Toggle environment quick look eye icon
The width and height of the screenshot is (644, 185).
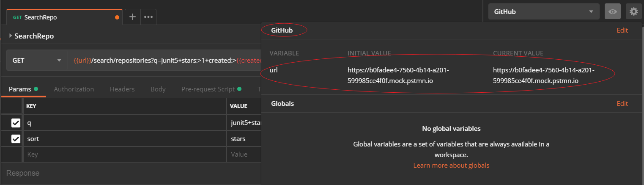612,12
